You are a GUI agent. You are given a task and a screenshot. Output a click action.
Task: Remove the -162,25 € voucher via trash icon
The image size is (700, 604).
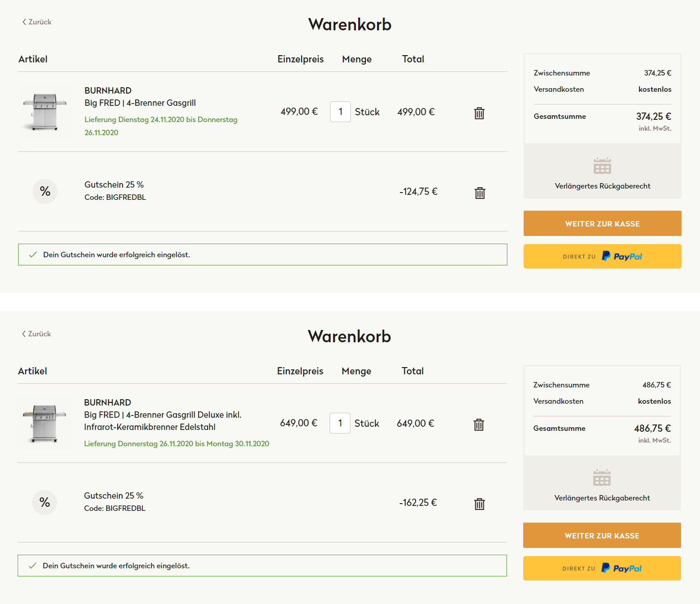coord(479,504)
